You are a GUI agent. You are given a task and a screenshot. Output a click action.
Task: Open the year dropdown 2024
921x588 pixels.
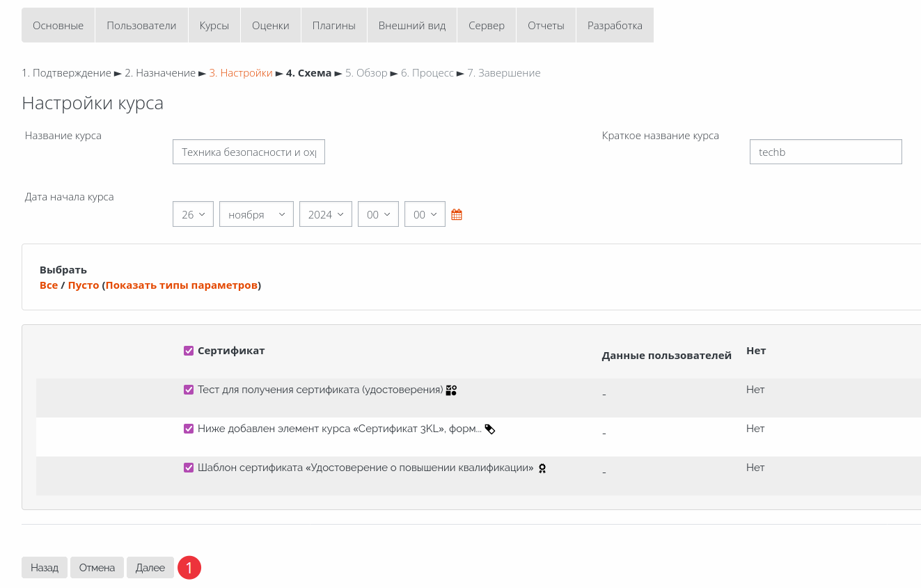tap(325, 214)
